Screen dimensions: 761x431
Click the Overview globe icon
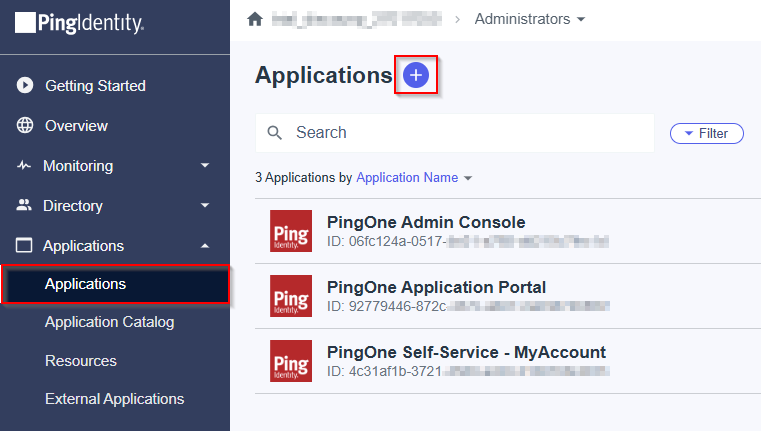(25, 125)
